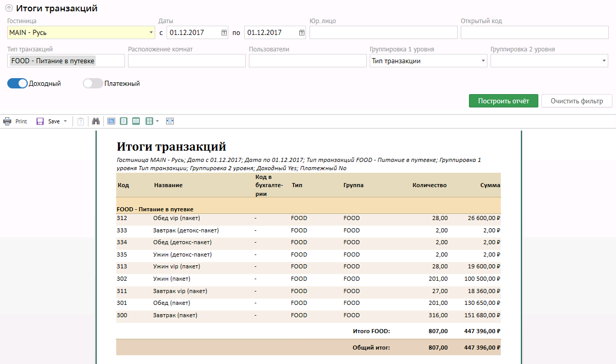
Task: Enable the Платежный toggle
Action: 93,83
